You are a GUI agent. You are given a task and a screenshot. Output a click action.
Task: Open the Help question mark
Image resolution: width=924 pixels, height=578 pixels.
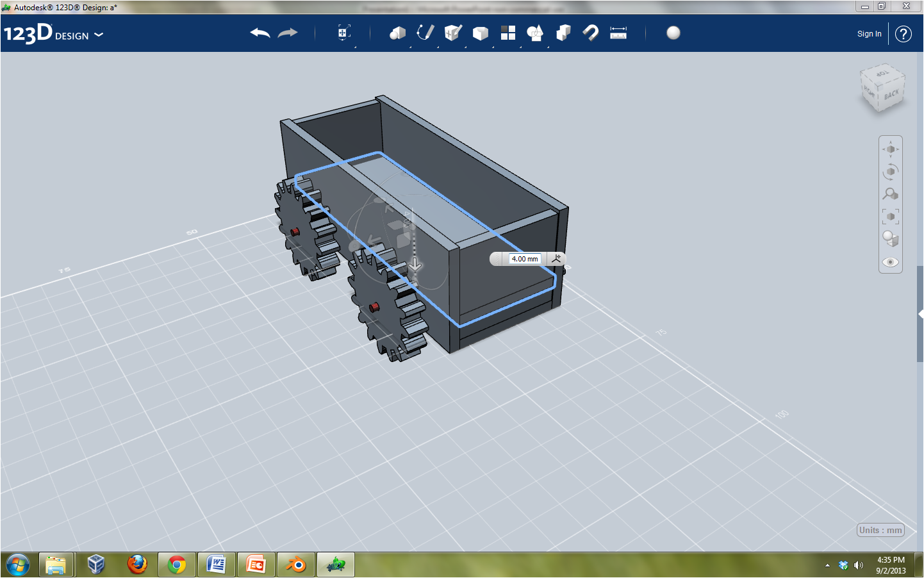903,34
